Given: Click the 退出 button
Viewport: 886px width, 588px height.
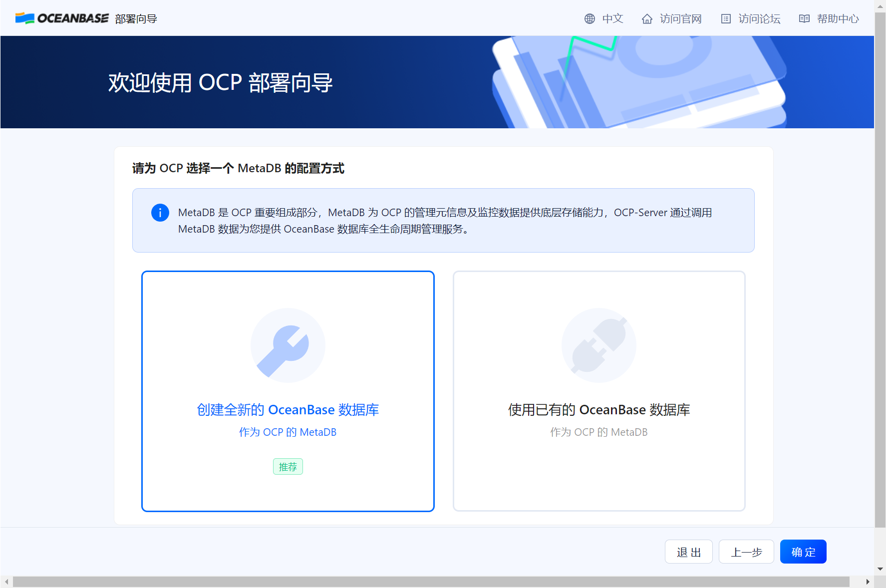Looking at the screenshot, I should (689, 552).
